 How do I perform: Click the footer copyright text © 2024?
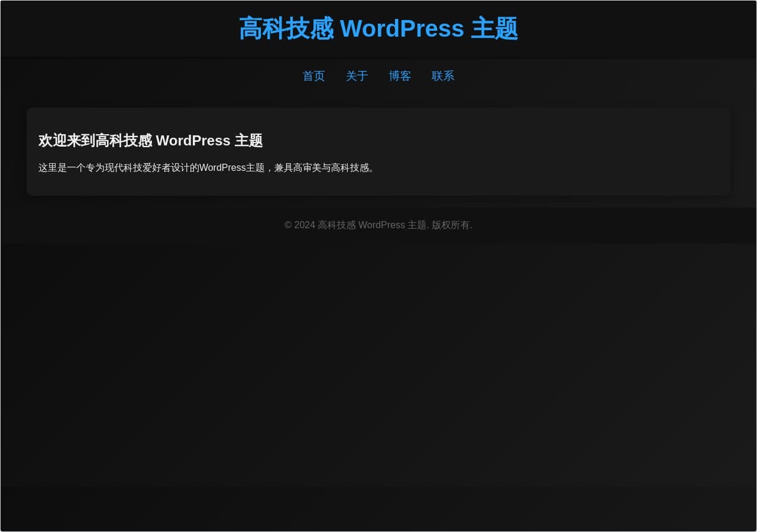point(378,225)
